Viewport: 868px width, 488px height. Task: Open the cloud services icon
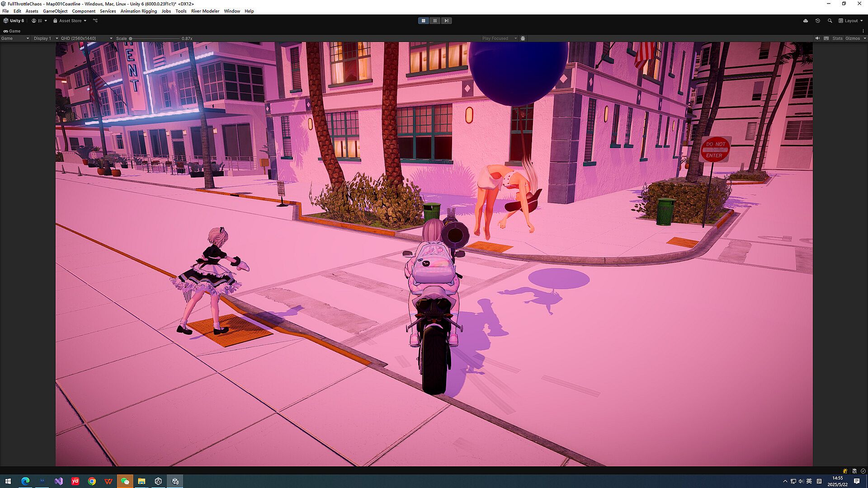click(x=805, y=21)
